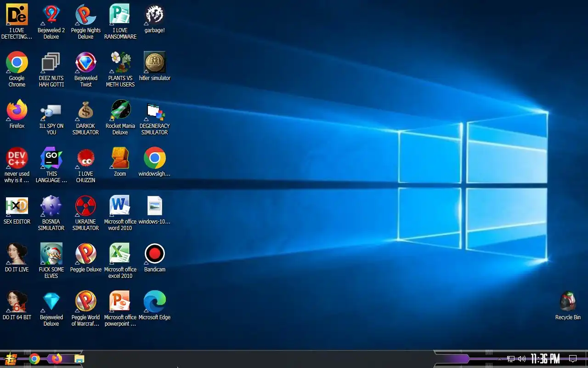The width and height of the screenshot is (588, 368).
Task: Select the Firefox desktop shortcut
Action: 17,114
